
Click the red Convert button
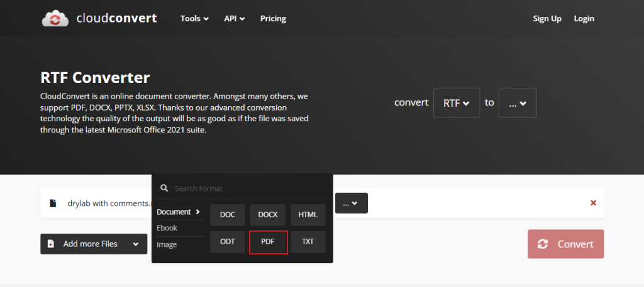pyautogui.click(x=565, y=244)
